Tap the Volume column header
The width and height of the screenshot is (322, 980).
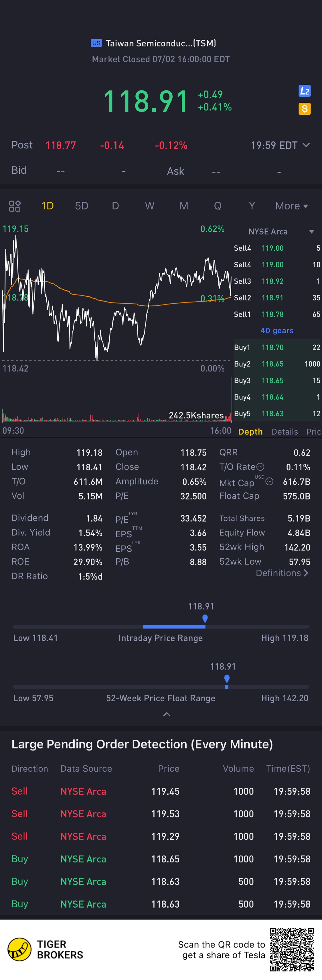238,769
